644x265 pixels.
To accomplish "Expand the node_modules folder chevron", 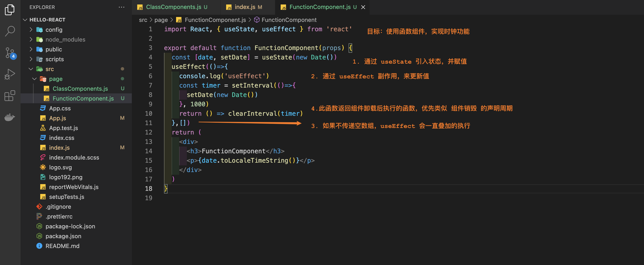I will [31, 40].
